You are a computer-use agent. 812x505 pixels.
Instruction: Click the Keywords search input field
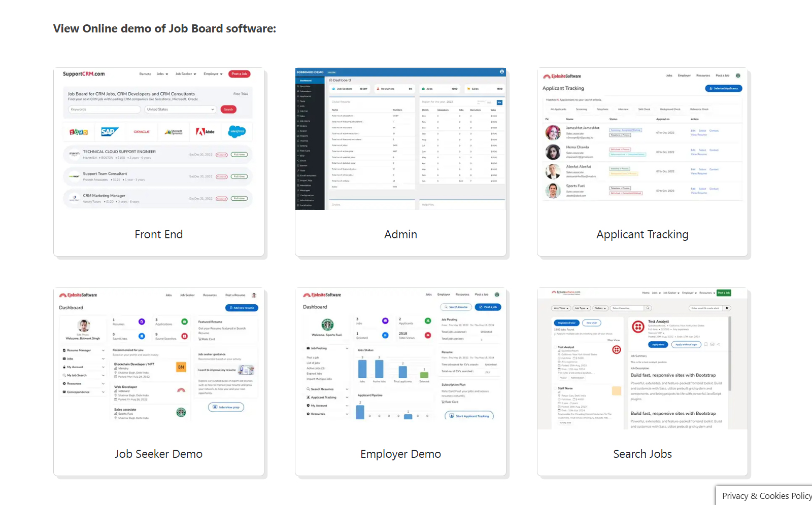(x=104, y=109)
